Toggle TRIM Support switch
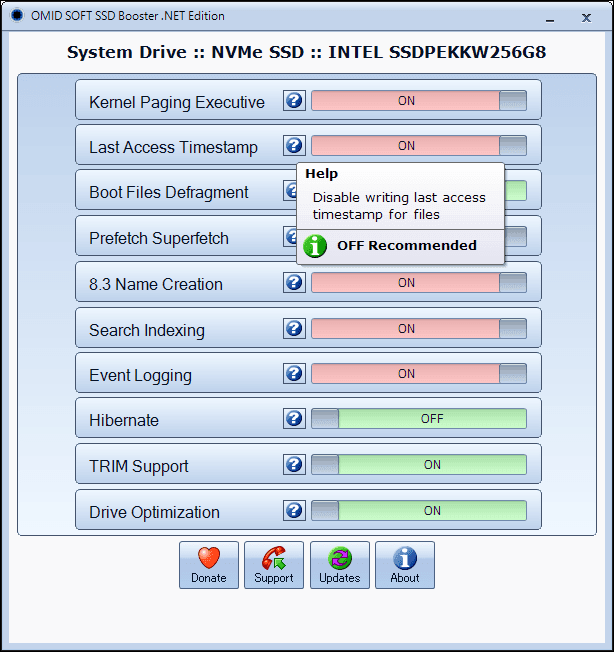The height and width of the screenshot is (652, 614). pyautogui.click(x=419, y=464)
